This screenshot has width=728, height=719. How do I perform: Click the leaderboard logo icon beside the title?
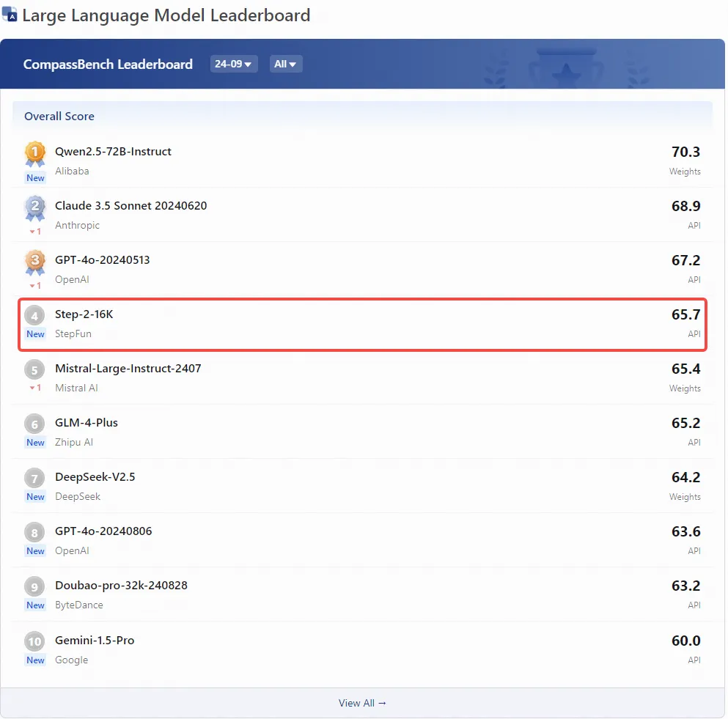click(x=10, y=14)
